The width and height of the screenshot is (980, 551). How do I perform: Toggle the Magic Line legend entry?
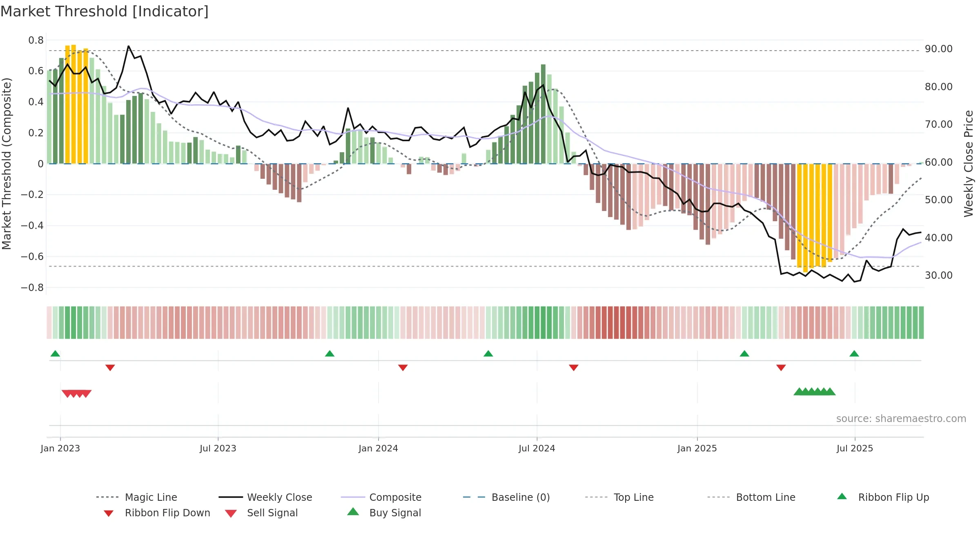(x=137, y=497)
